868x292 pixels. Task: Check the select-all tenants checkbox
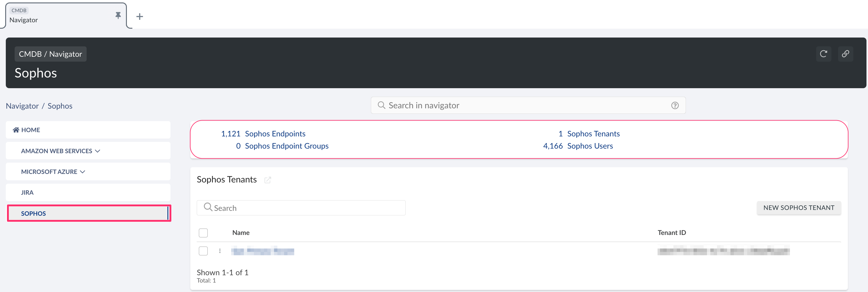coord(203,233)
